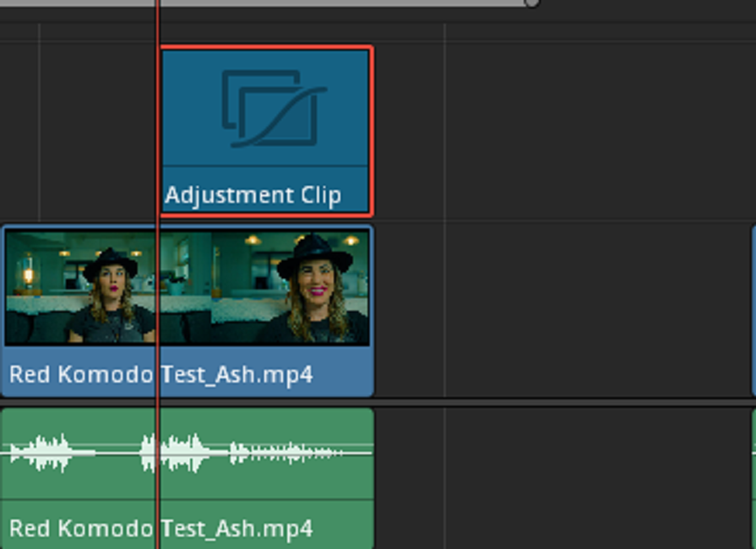Select the blue video clip's Red Komodo Test_Ash.mp4 label
Screen dimensions: 756x549
(161, 374)
